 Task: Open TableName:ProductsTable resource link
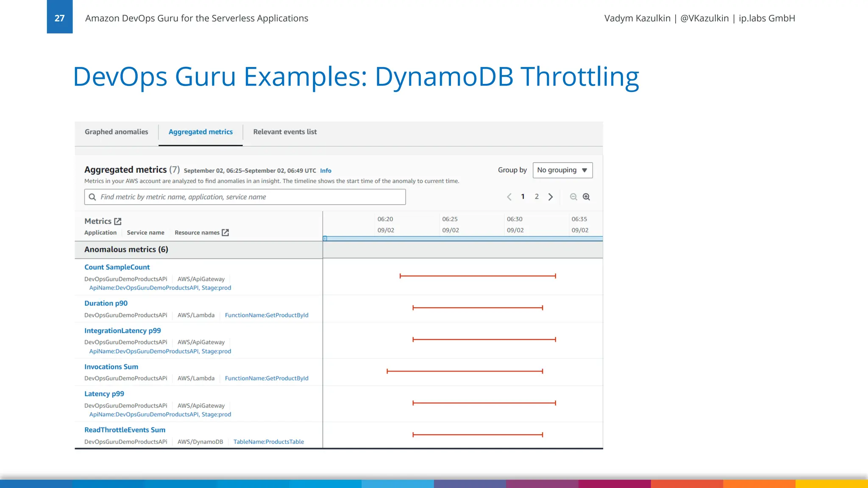point(268,442)
